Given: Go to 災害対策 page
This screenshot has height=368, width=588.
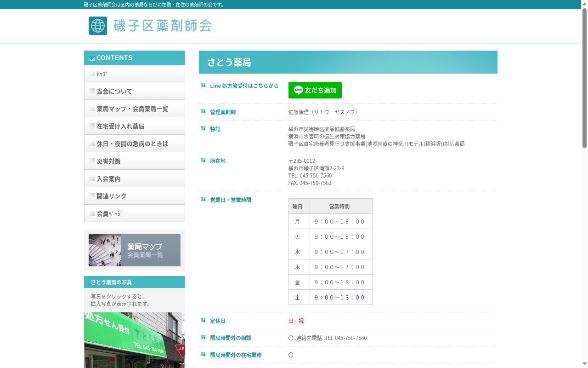Looking at the screenshot, I should (x=135, y=161).
